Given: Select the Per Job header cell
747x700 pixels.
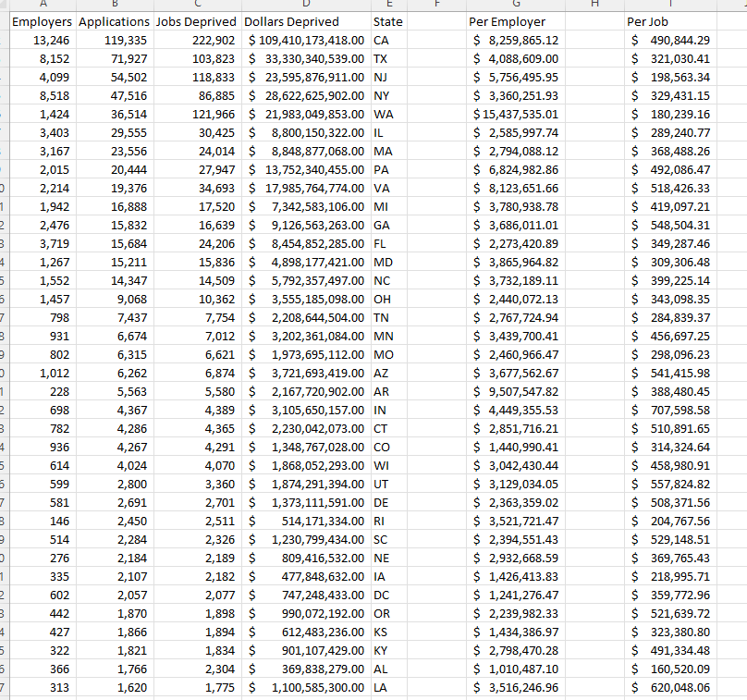Looking at the screenshot, I should tap(671, 22).
